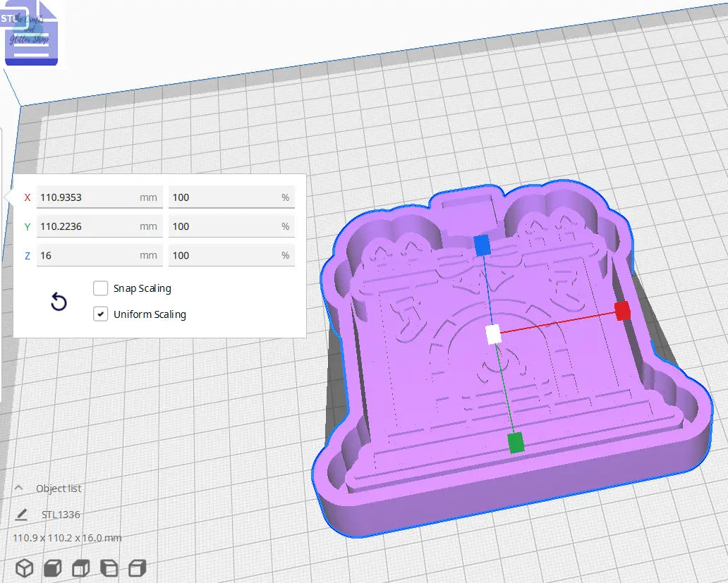Image resolution: width=728 pixels, height=583 pixels.
Task: Switch to the 3D perspective view
Action: point(25,568)
